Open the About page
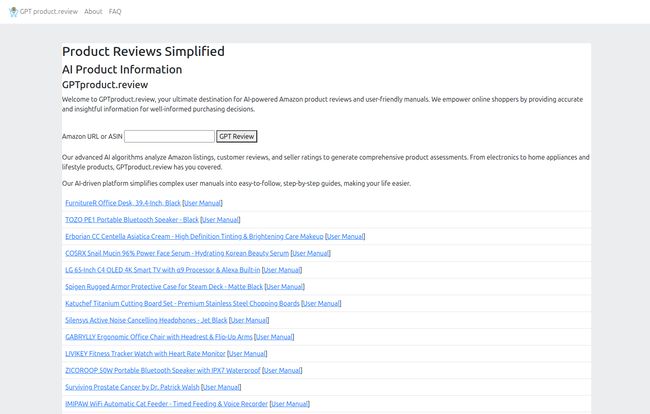This screenshot has width=650, height=414. pyautogui.click(x=93, y=12)
